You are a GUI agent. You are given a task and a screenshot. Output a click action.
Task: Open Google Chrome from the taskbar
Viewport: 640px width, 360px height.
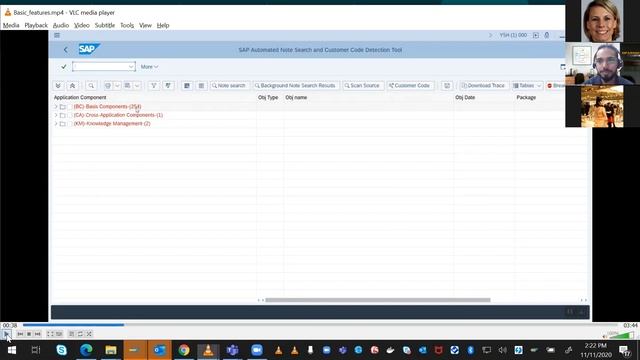click(184, 350)
